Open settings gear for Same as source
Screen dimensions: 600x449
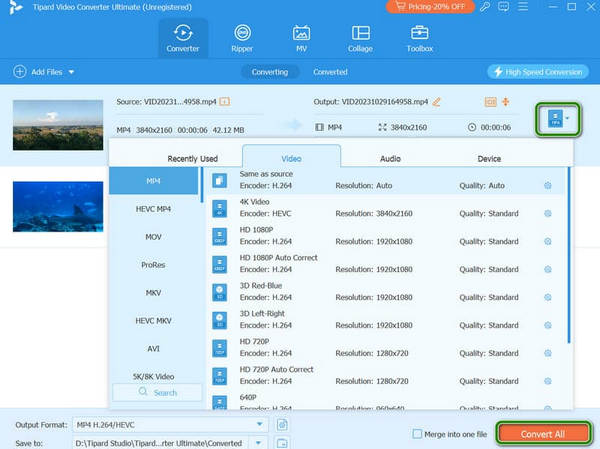pyautogui.click(x=548, y=185)
